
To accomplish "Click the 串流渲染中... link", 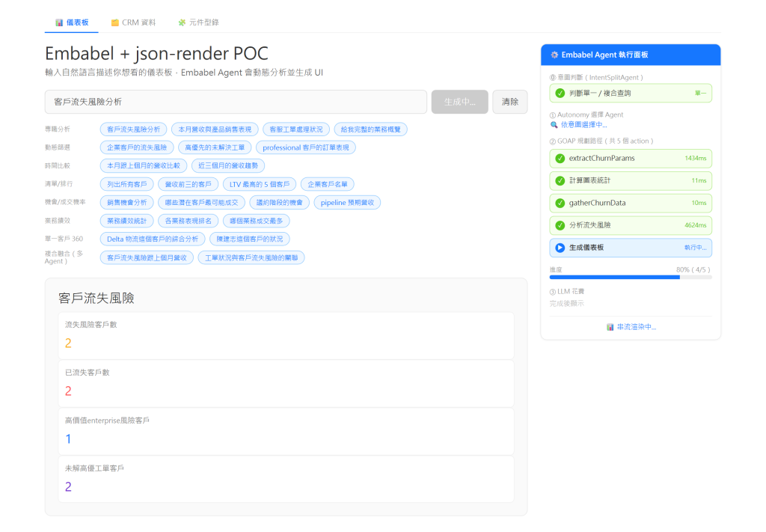I will pyautogui.click(x=637, y=327).
